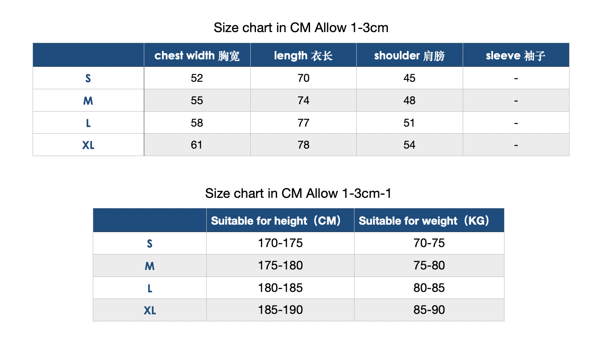Select the sleeve column header
Viewport: 614px width, 364px height.
[x=516, y=55]
